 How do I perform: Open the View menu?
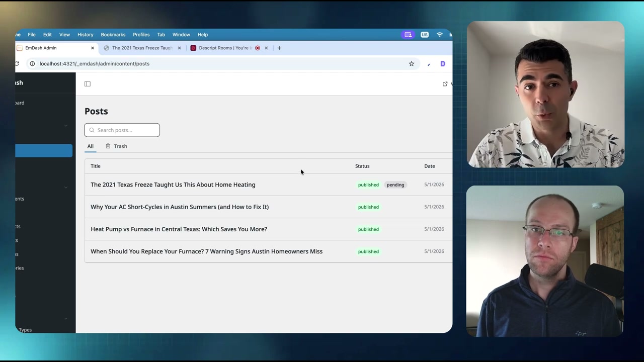coord(64,35)
